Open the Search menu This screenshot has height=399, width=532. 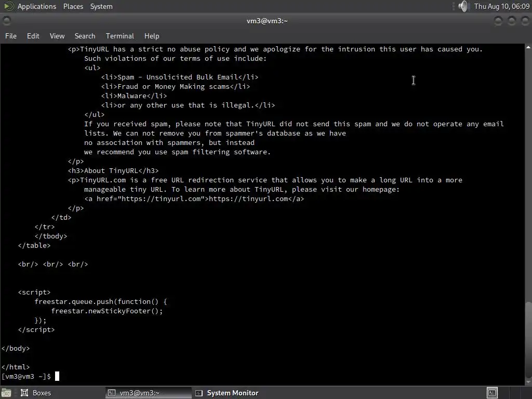pyautogui.click(x=85, y=36)
